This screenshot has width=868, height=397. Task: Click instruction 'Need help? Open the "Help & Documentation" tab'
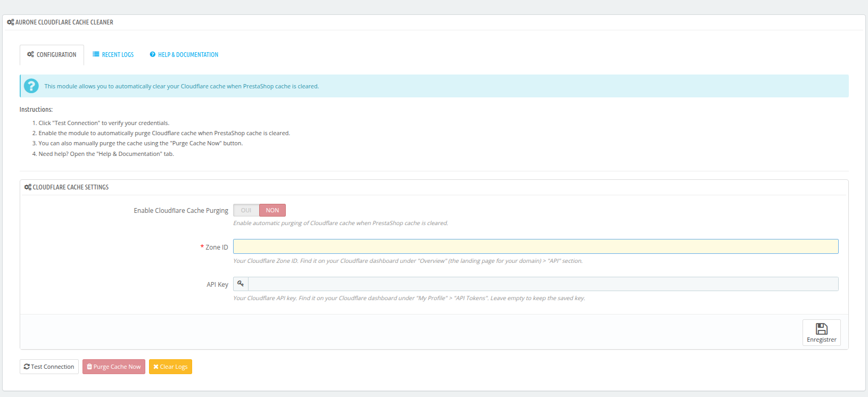(x=106, y=154)
